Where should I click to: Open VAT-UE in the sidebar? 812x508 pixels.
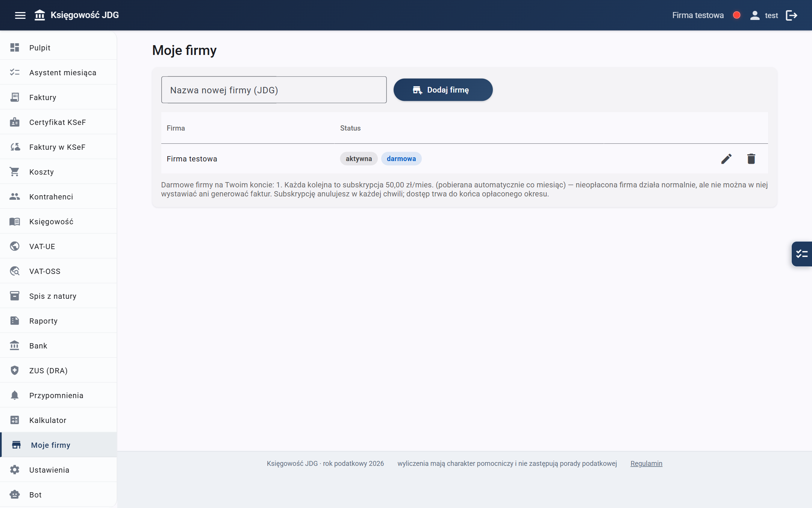pos(59,246)
